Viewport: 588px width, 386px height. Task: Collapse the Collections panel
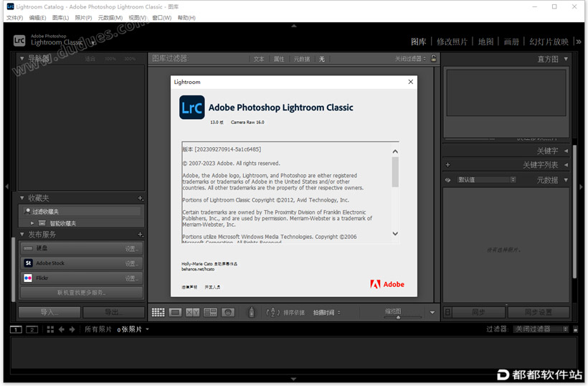pos(22,198)
